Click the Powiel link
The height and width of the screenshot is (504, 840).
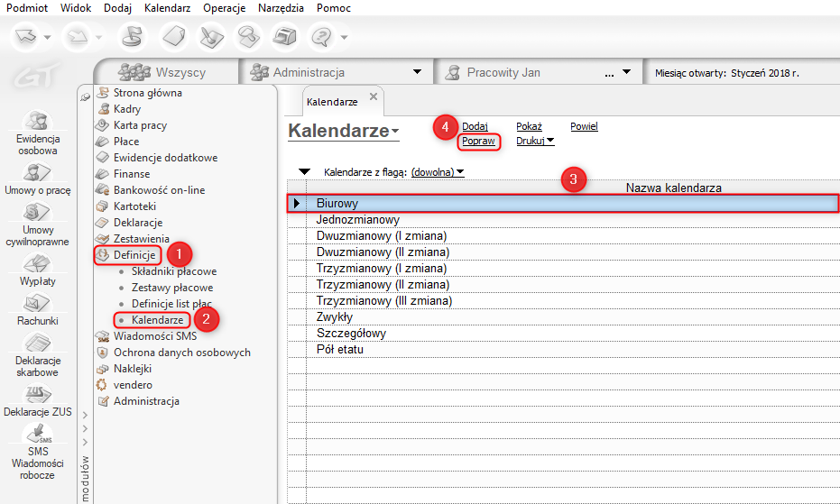point(584,126)
